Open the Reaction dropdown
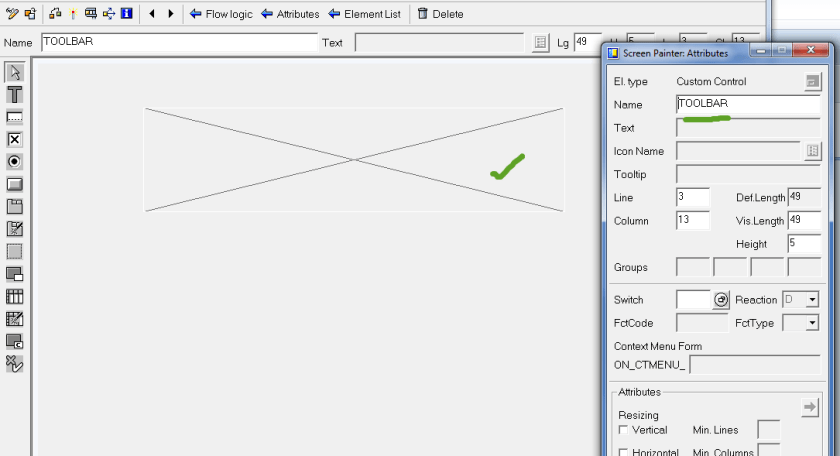The height and width of the screenshot is (456, 840). click(x=813, y=300)
